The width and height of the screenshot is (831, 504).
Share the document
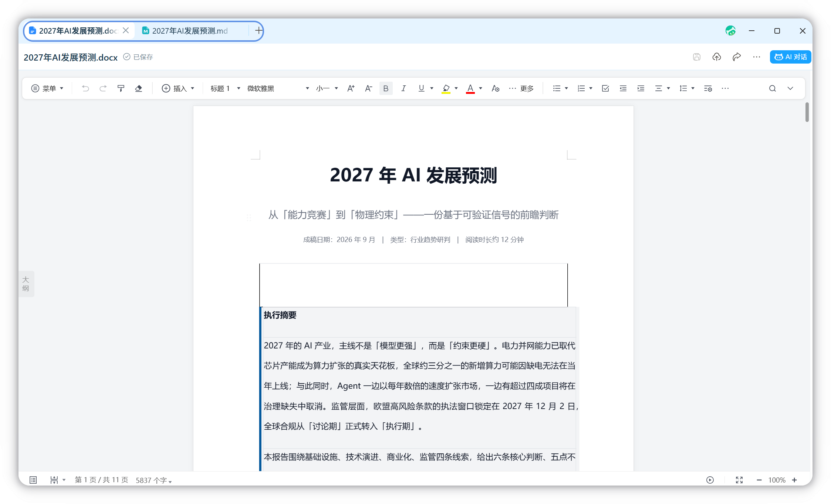[x=737, y=57]
